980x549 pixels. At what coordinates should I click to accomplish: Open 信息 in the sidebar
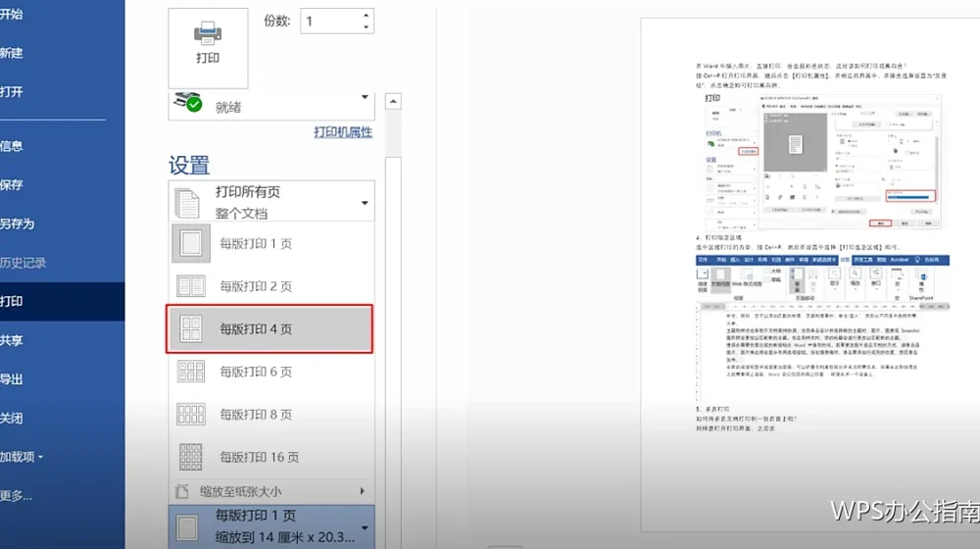(x=11, y=146)
